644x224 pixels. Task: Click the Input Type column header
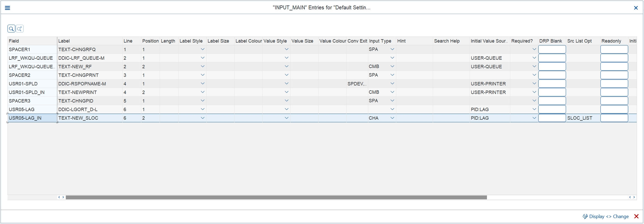point(380,41)
